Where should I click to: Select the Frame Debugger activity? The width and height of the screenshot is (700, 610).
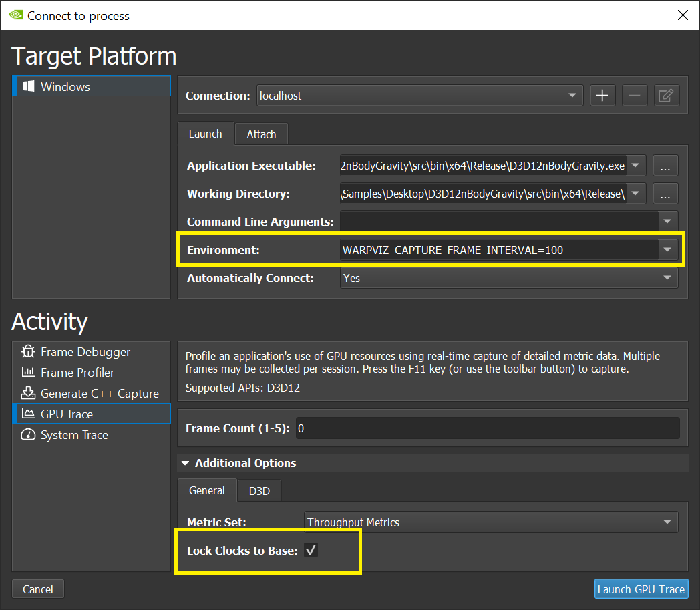[85, 352]
